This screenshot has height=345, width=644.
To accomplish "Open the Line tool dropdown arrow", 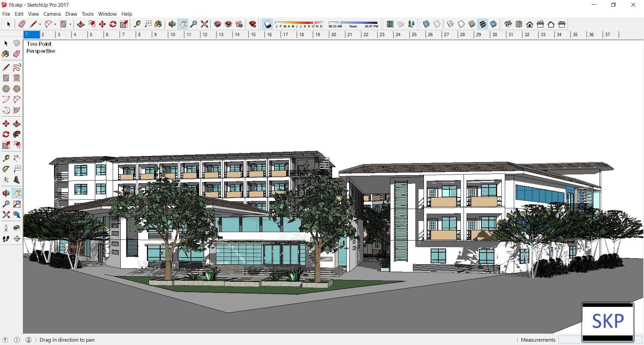I will point(39,24).
